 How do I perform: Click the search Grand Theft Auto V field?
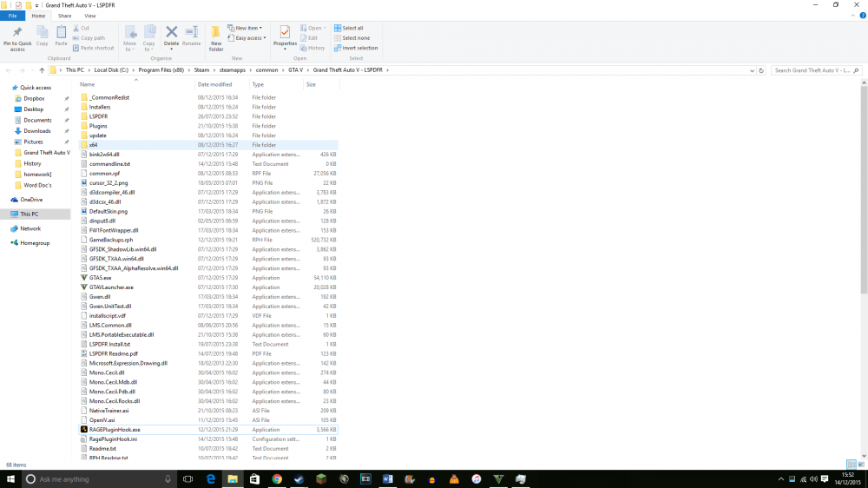coord(815,70)
